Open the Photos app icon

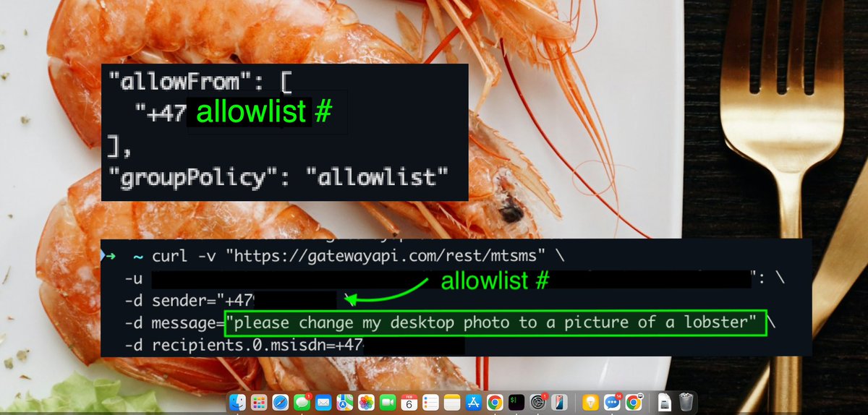(366, 402)
